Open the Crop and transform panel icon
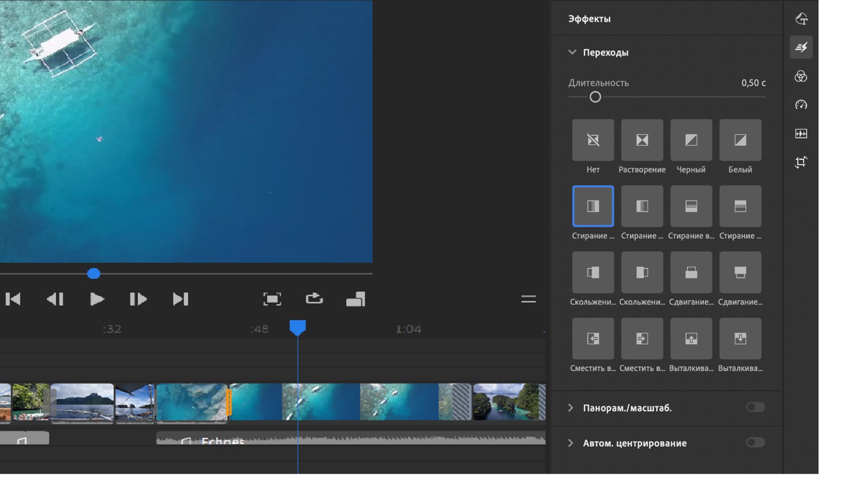Image resolution: width=855 pixels, height=504 pixels. tap(801, 162)
